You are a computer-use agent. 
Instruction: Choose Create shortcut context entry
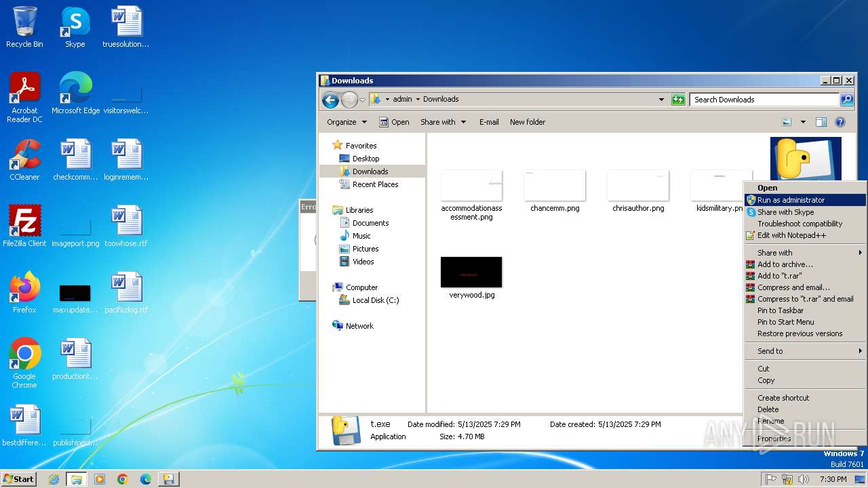[x=805, y=398]
